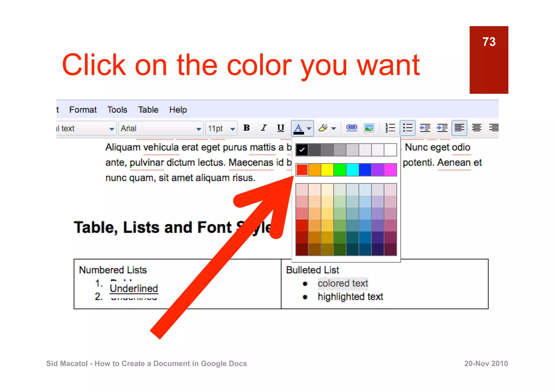This screenshot has height=392, width=555.
Task: Apply numbered list formatting
Action: coord(390,128)
